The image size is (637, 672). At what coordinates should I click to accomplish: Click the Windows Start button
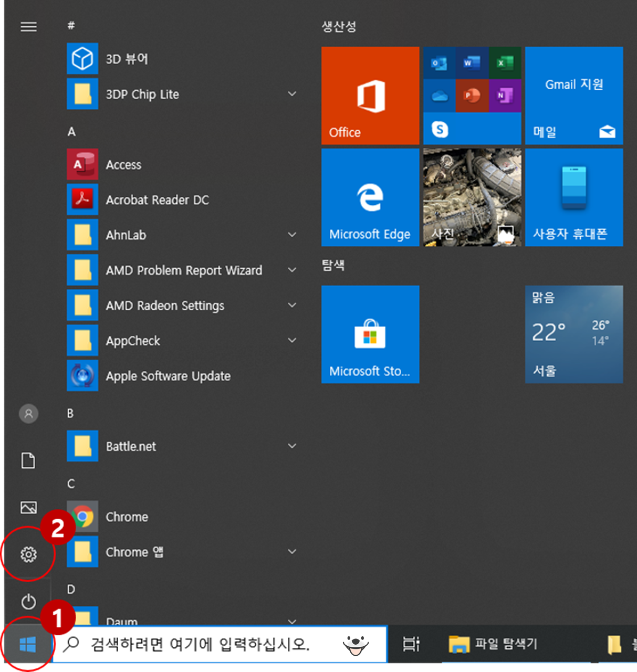[x=27, y=644]
